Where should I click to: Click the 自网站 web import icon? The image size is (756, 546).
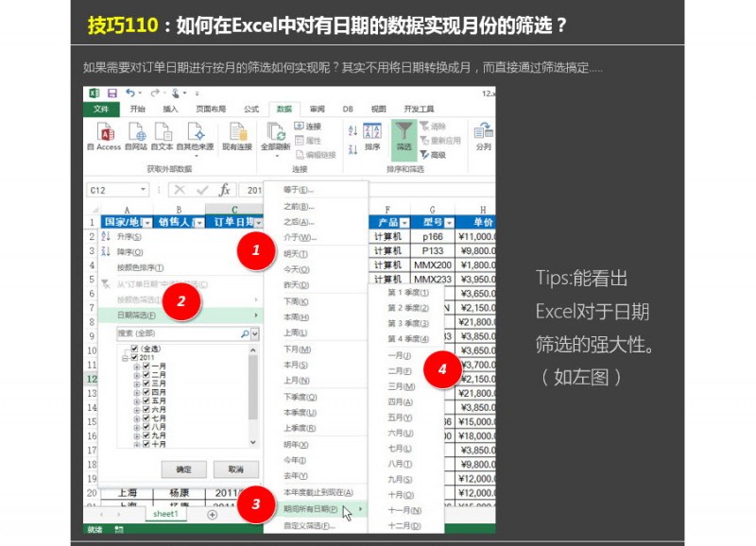[x=137, y=132]
